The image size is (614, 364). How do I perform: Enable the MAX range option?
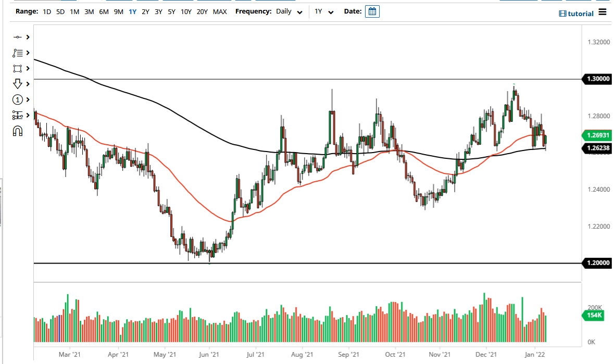click(219, 11)
